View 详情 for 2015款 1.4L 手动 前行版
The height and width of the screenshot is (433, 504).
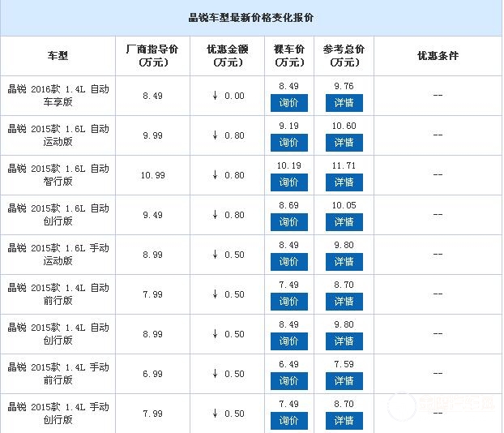click(344, 381)
